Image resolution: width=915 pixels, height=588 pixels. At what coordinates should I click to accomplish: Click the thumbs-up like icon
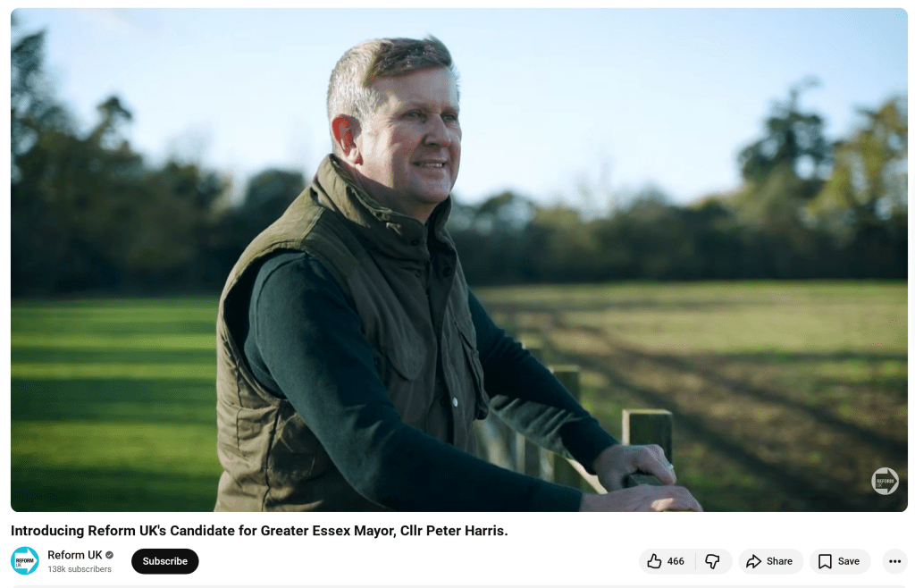[x=654, y=561]
